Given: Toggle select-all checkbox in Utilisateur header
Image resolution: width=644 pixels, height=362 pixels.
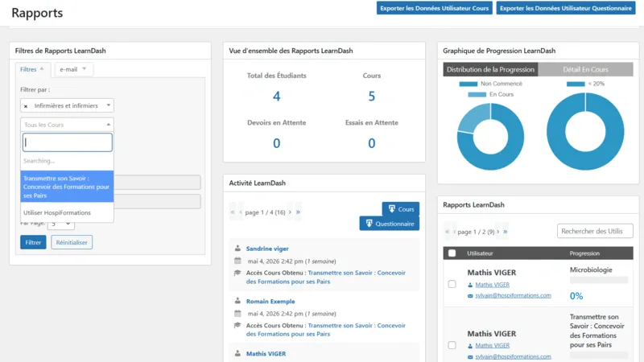Looking at the screenshot, I should (x=452, y=253).
